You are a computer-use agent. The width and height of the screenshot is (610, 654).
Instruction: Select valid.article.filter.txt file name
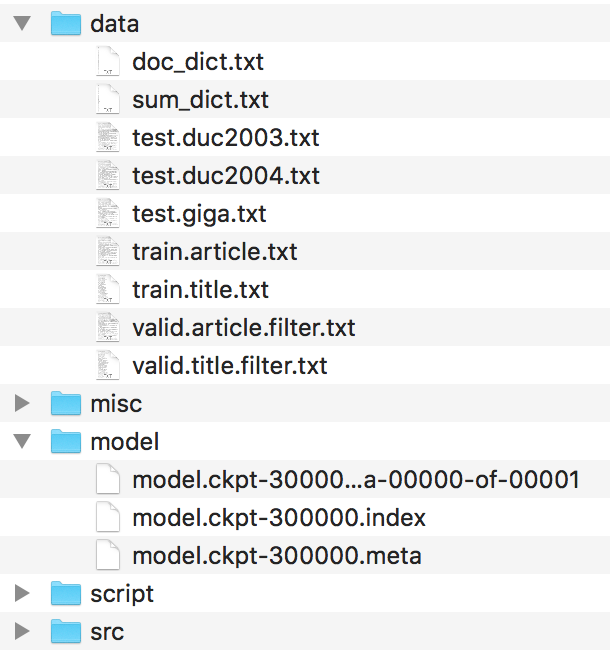point(243,328)
